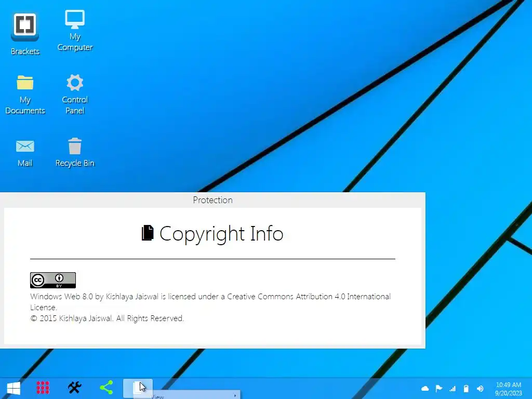Image resolution: width=532 pixels, height=399 pixels.
Task: Open the My Documents folder icon
Action: (x=25, y=95)
